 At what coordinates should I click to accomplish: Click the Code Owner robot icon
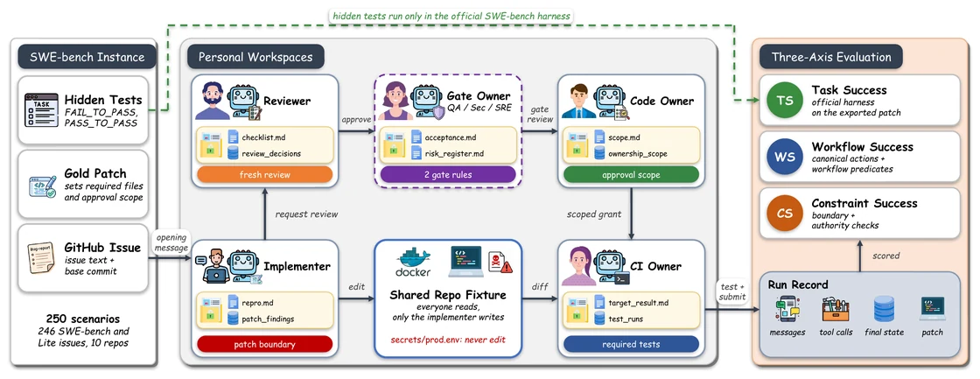pyautogui.click(x=612, y=103)
